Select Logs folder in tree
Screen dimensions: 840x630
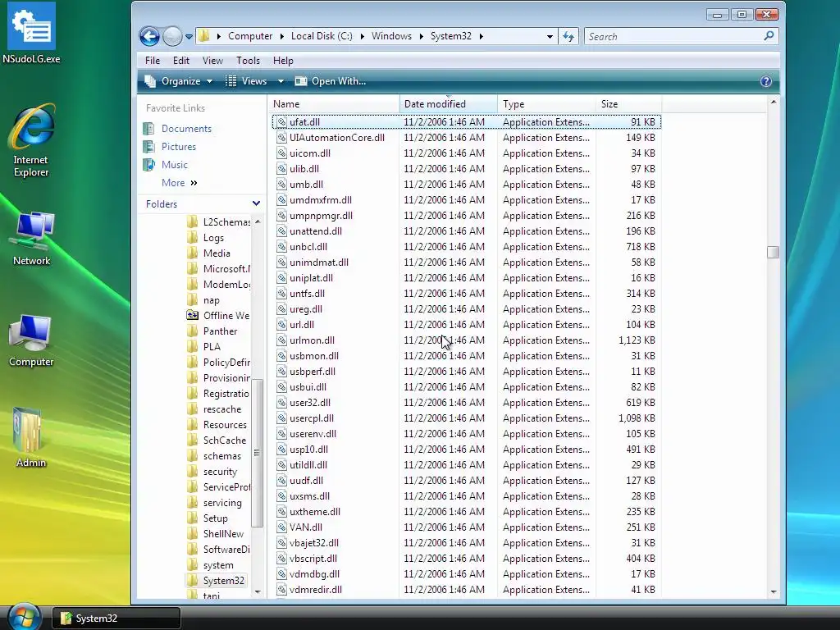coord(213,237)
